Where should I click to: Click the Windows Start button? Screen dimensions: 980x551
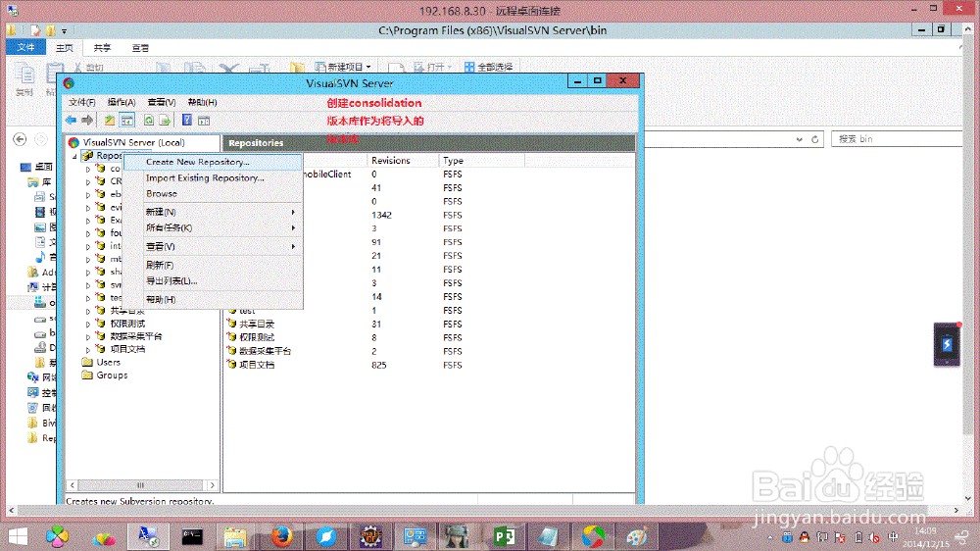[x=18, y=536]
